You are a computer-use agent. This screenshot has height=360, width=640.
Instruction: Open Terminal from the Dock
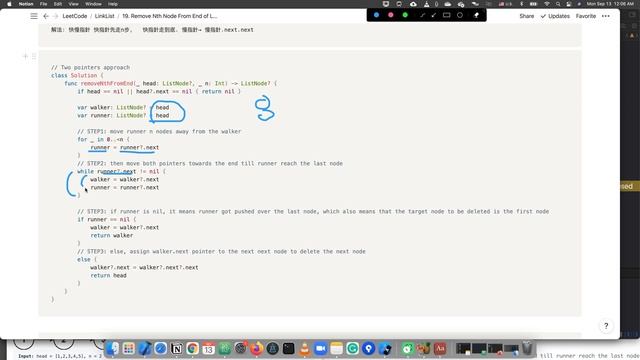tap(289, 349)
